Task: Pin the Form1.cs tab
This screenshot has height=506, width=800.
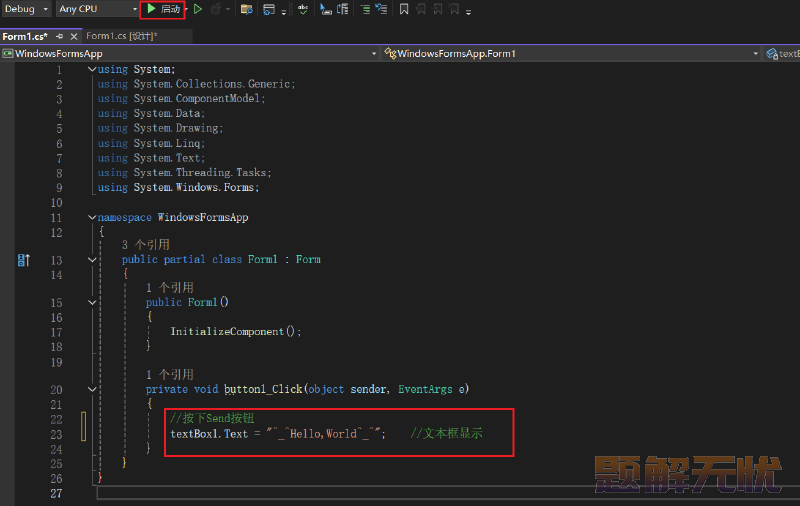Action: click(60, 36)
